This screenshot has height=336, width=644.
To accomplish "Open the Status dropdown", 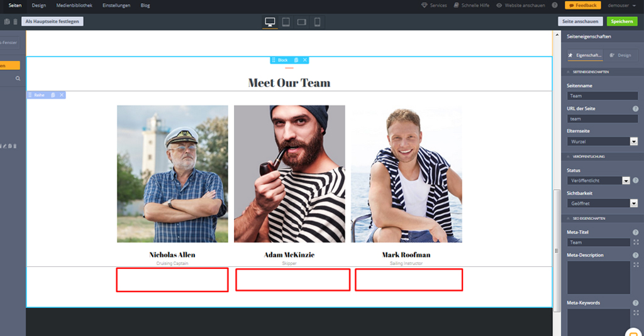I will tap(626, 180).
